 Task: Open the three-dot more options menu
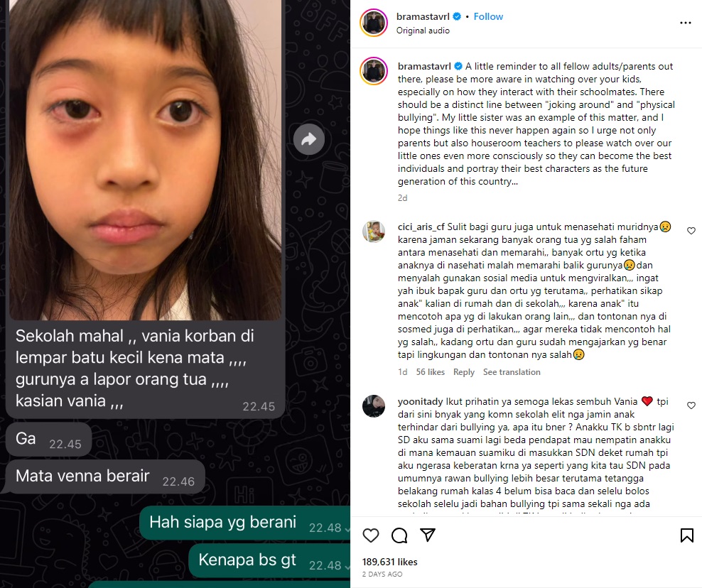point(686,23)
